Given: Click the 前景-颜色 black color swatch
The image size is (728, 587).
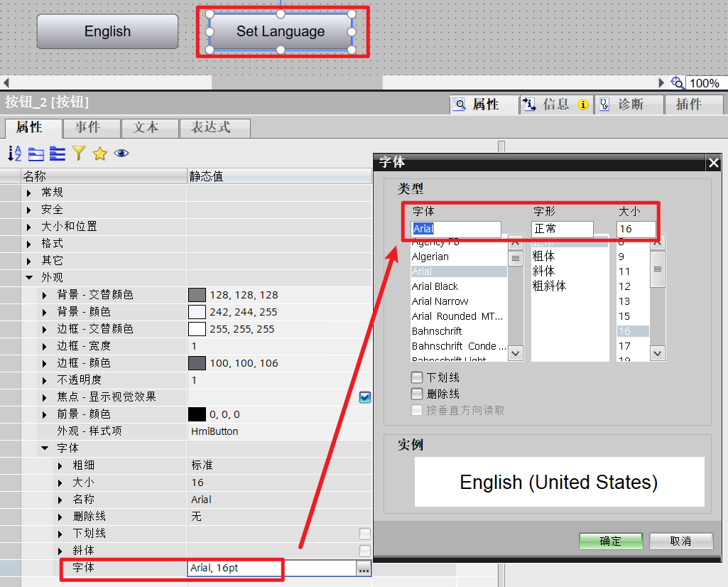Looking at the screenshot, I should pos(196,414).
